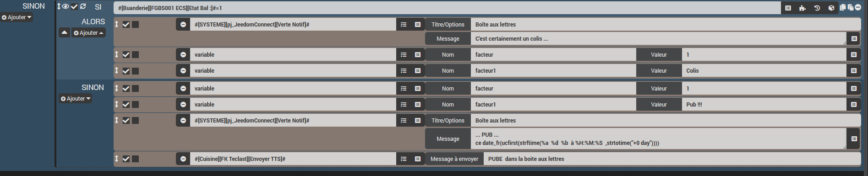The height and width of the screenshot is (176, 868).
Task: Open the Ajouter dropdown under the inner SINON
Action: 76,99
